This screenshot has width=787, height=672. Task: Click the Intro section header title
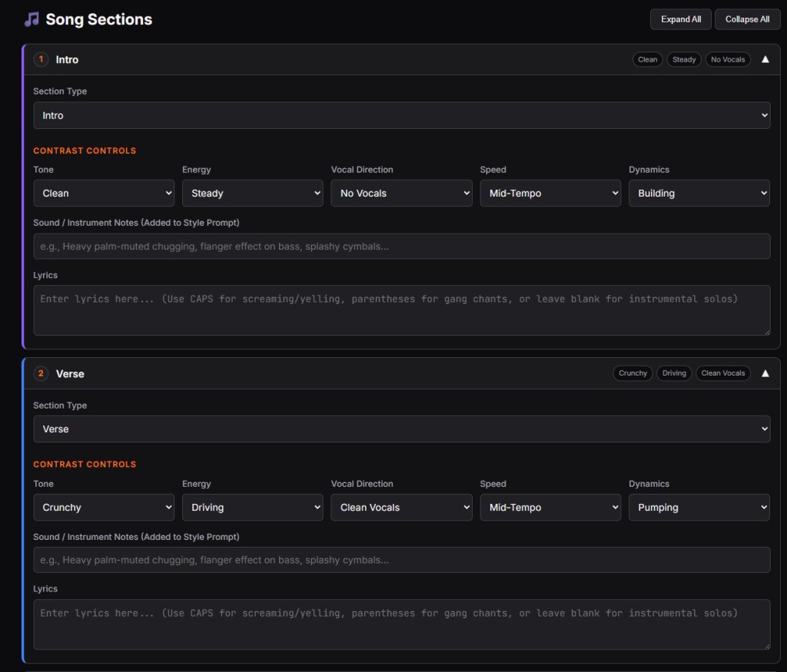coord(68,60)
